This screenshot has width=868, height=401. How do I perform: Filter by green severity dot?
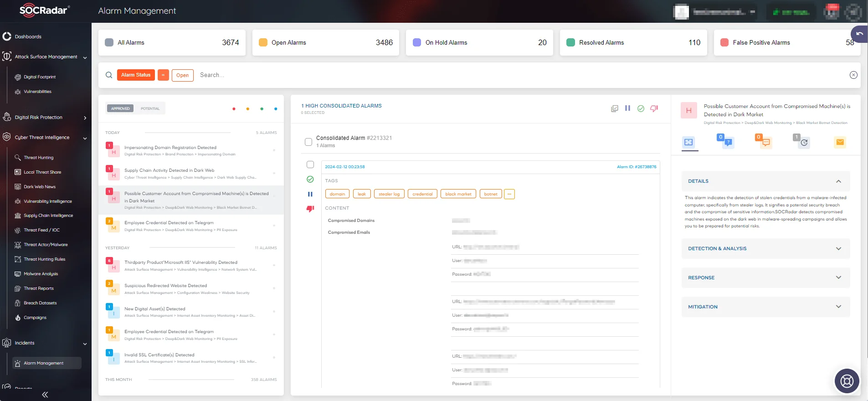coord(262,109)
